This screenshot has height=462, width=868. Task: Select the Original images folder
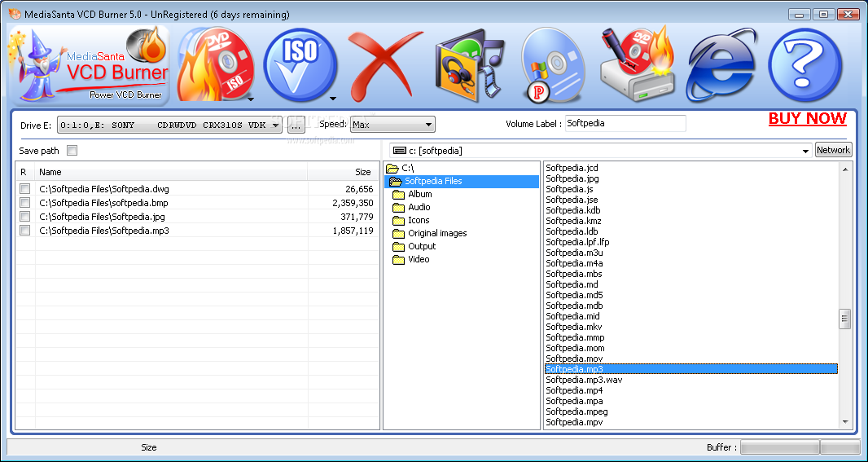[x=430, y=233]
